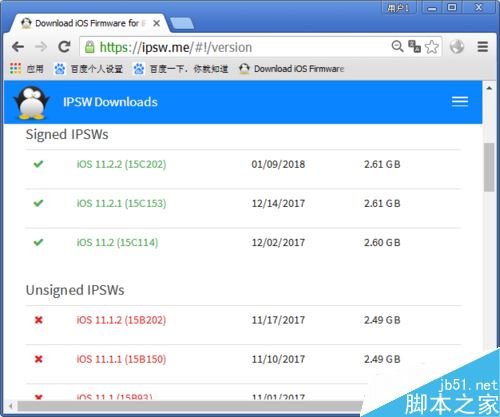Screen dimensions: 500x417
Task: Open the iOS 11.2 (15C114) download link
Action: pos(117,242)
